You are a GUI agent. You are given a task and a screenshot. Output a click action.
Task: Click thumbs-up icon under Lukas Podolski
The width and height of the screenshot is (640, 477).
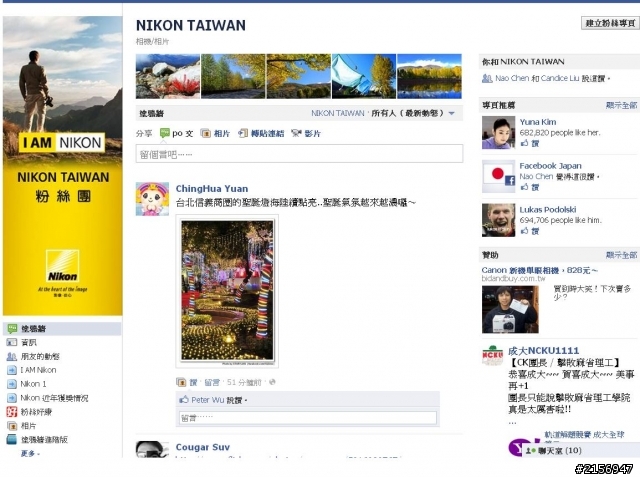(x=524, y=231)
